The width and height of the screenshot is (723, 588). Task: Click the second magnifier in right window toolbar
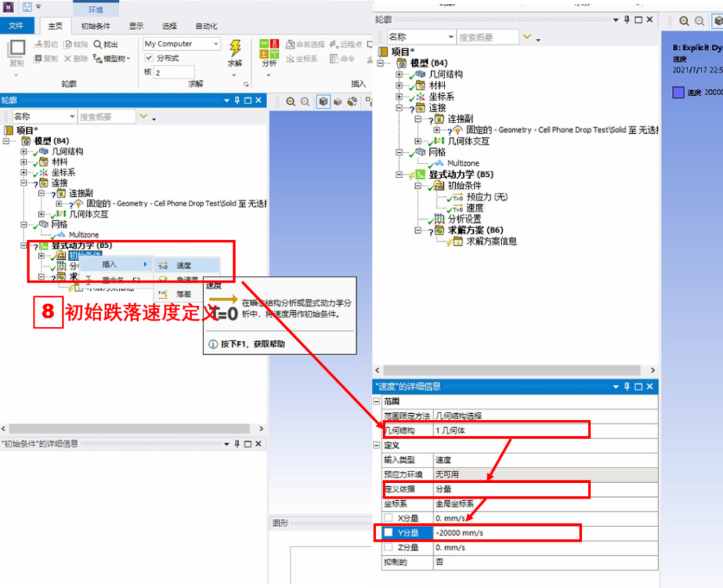point(700,21)
